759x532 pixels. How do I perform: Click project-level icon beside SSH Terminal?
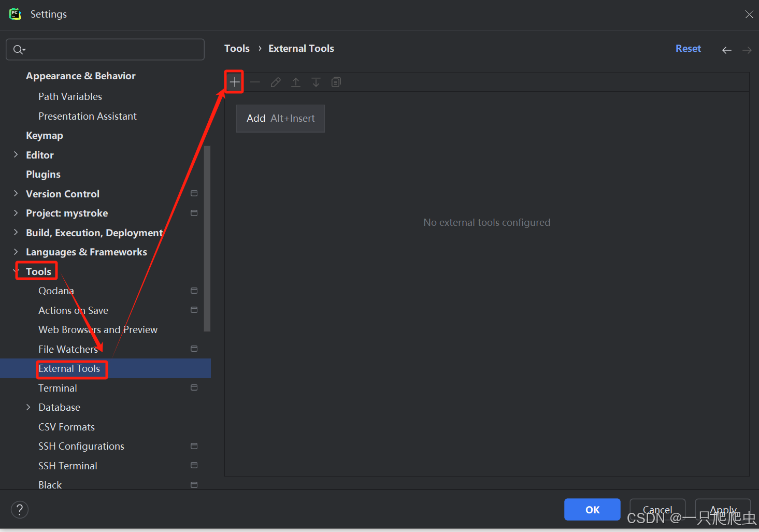[194, 465]
